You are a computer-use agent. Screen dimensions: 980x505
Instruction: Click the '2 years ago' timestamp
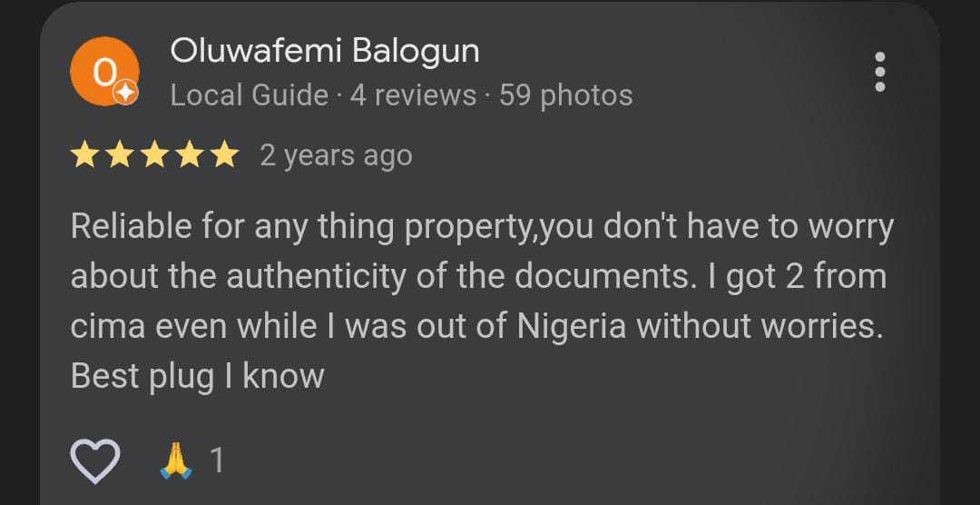coord(337,156)
